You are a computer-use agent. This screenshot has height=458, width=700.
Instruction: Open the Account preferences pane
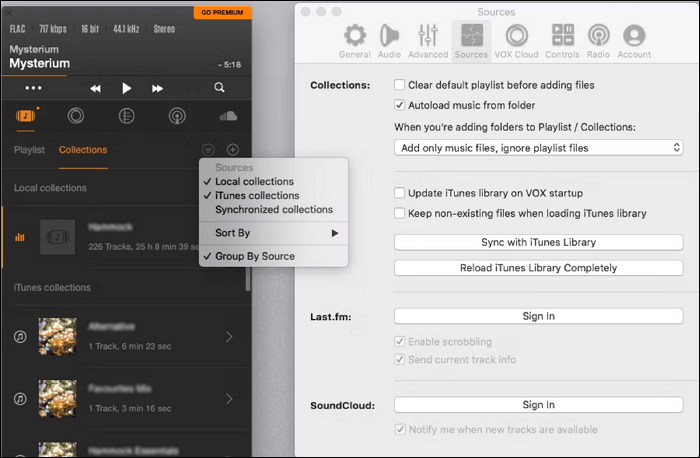[x=632, y=40]
